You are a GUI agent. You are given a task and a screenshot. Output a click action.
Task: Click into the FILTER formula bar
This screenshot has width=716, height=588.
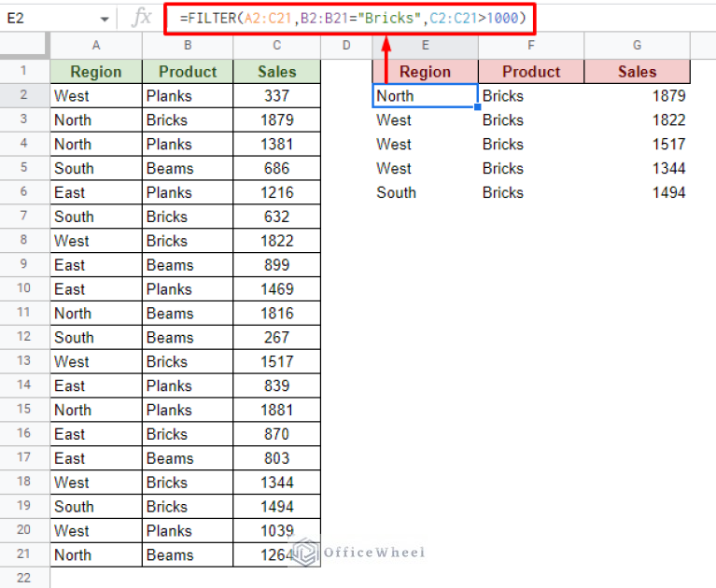[x=355, y=18]
